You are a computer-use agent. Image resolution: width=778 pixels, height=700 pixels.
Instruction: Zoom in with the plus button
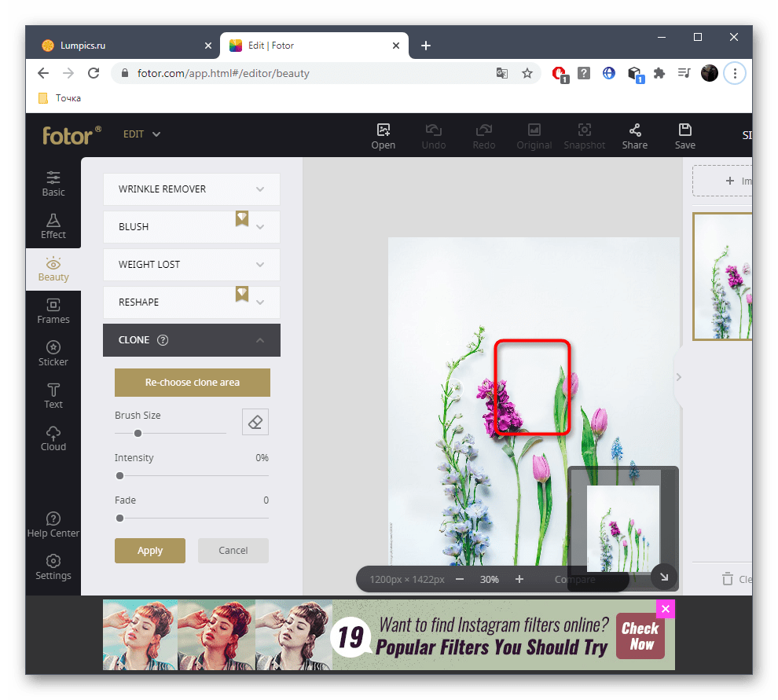pos(519,579)
